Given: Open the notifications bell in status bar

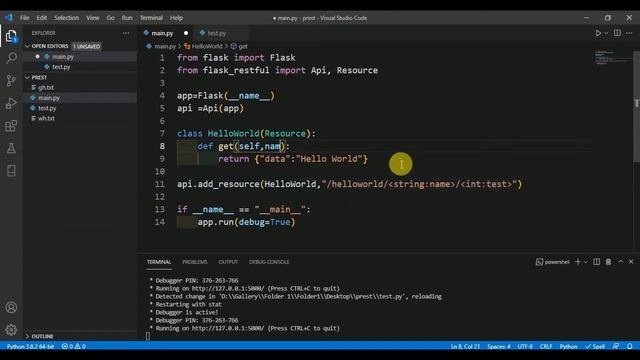Looking at the screenshot, I should click(630, 347).
